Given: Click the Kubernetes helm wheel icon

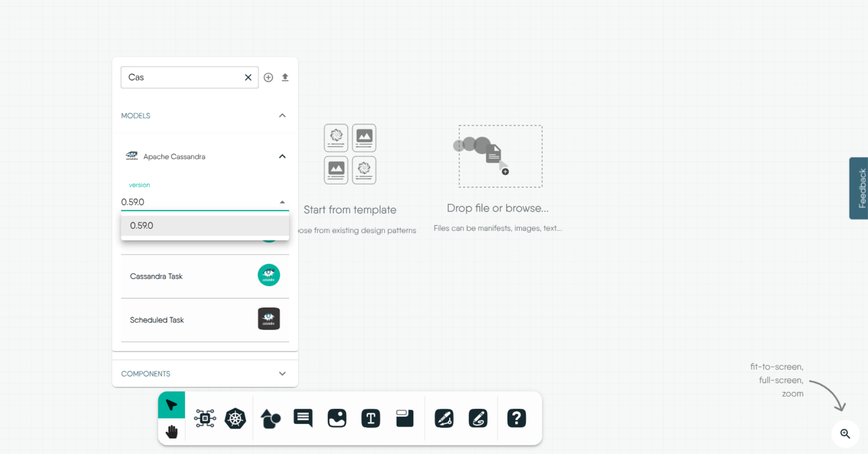Looking at the screenshot, I should [235, 418].
